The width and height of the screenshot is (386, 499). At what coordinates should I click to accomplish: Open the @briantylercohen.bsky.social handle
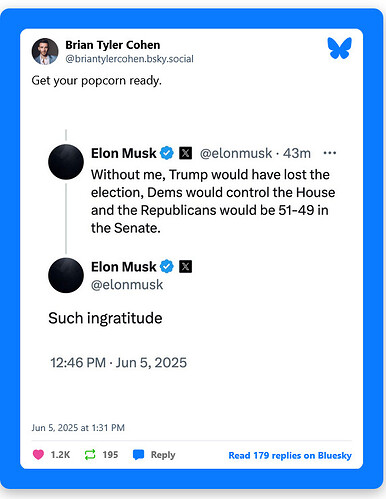pos(129,59)
